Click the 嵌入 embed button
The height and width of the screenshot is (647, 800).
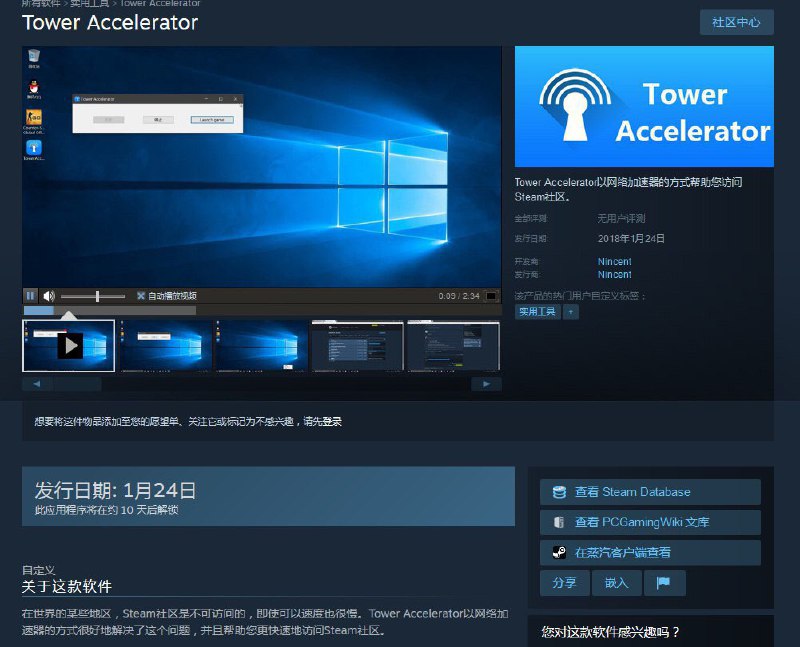pyautogui.click(x=616, y=583)
